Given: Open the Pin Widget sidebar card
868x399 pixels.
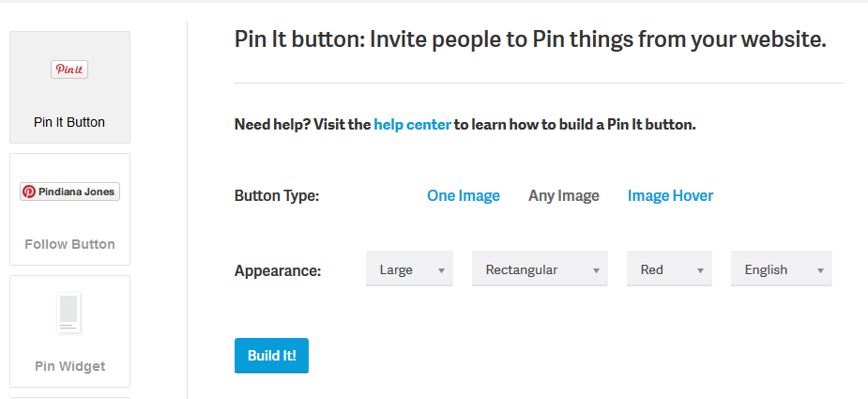Looking at the screenshot, I should pos(69,331).
